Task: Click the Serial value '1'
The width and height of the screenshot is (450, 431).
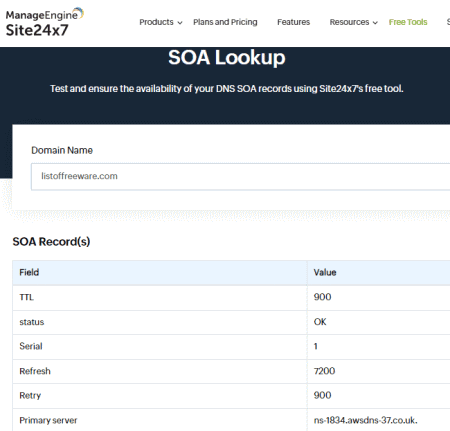Action: 316,347
